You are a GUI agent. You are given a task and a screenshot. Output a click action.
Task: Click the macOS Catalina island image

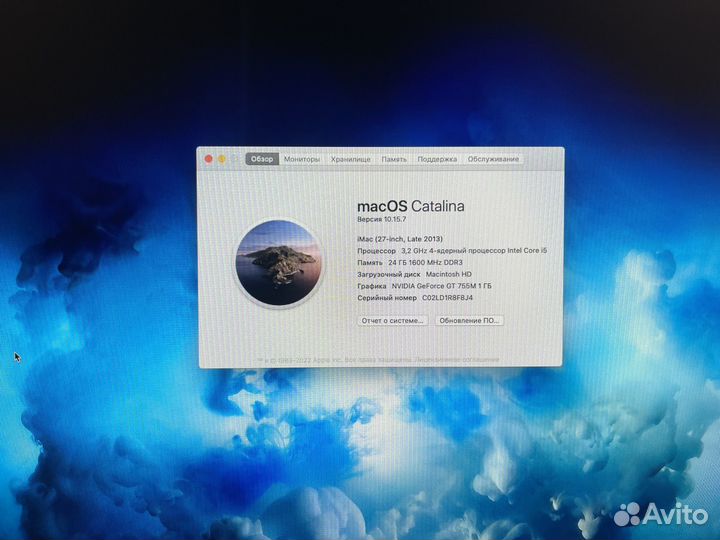coord(278,263)
